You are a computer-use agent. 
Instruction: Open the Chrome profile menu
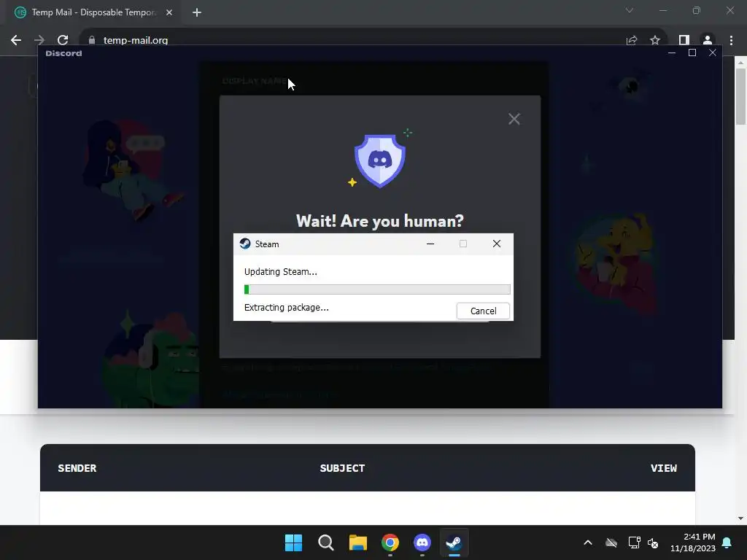pyautogui.click(x=708, y=40)
